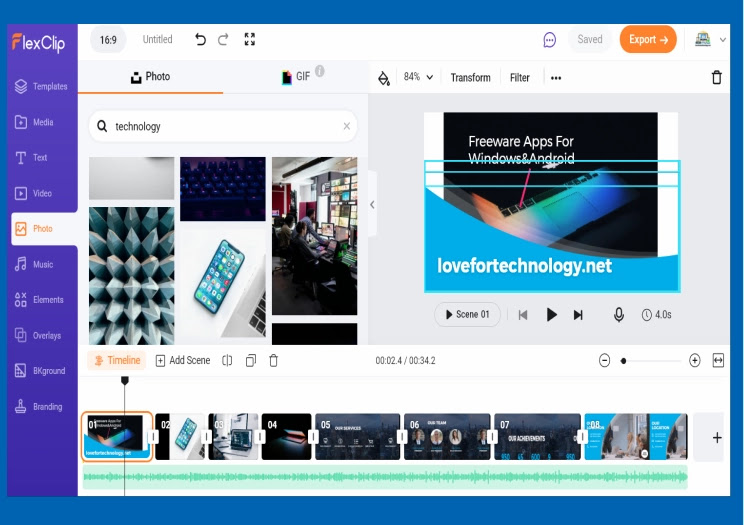
Task: Open the Elements sidebar section
Action: [39, 300]
